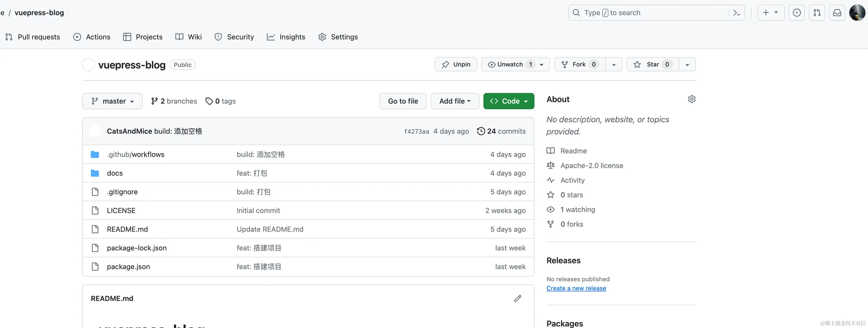Screen dimensions: 868x328
Task: Open the docs folder
Action: [x=115, y=173]
